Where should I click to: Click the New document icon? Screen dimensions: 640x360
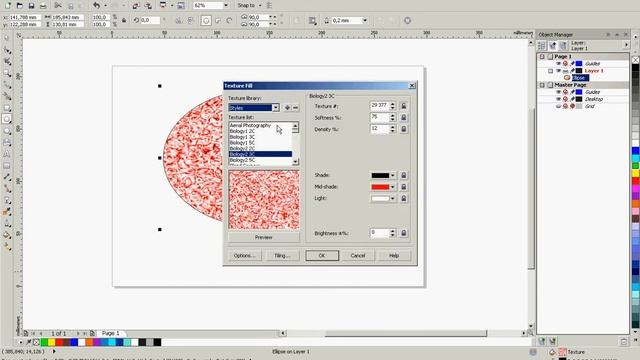point(8,5)
